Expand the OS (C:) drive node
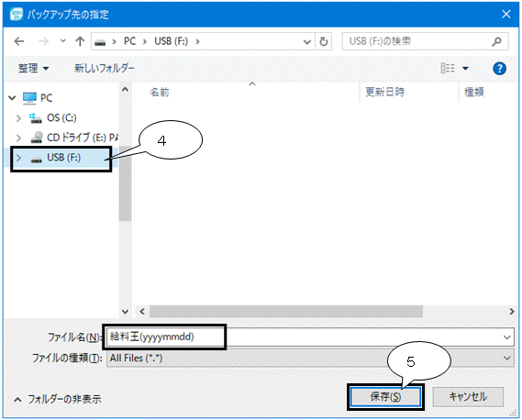Viewport: 522px width, 420px height. pos(18,118)
